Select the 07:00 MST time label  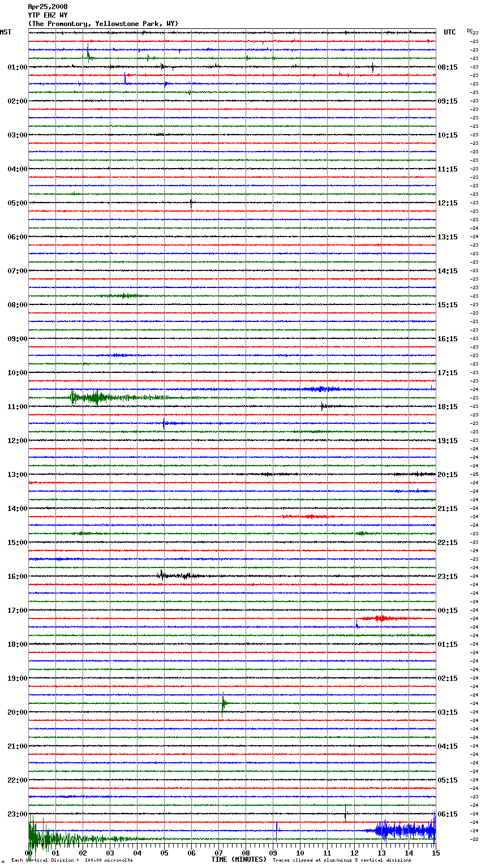pos(17,271)
